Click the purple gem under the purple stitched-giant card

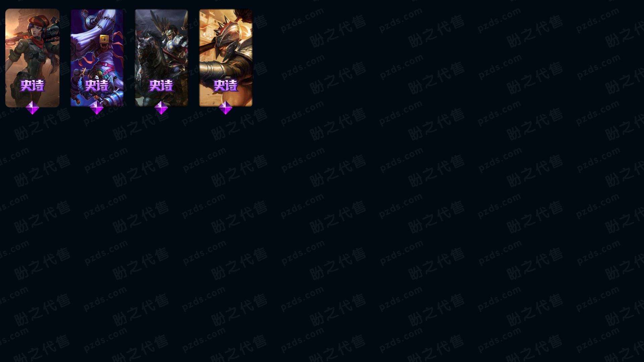coord(97,108)
